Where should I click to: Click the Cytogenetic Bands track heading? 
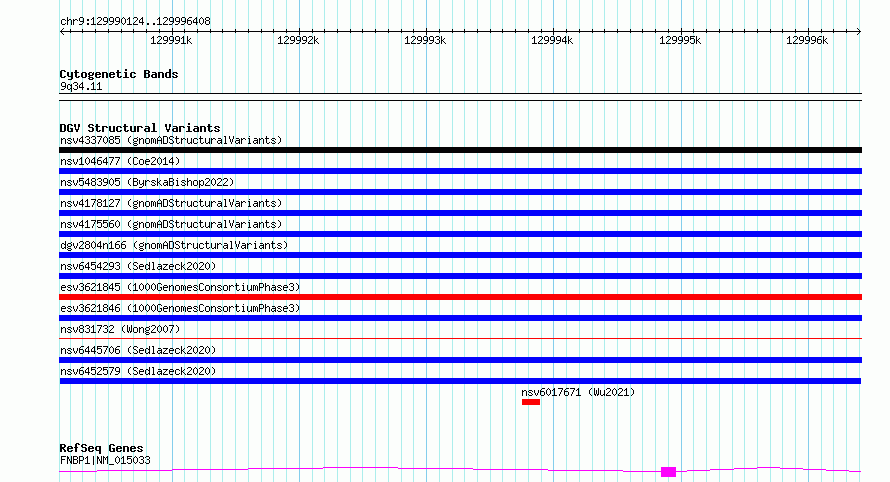pos(119,74)
